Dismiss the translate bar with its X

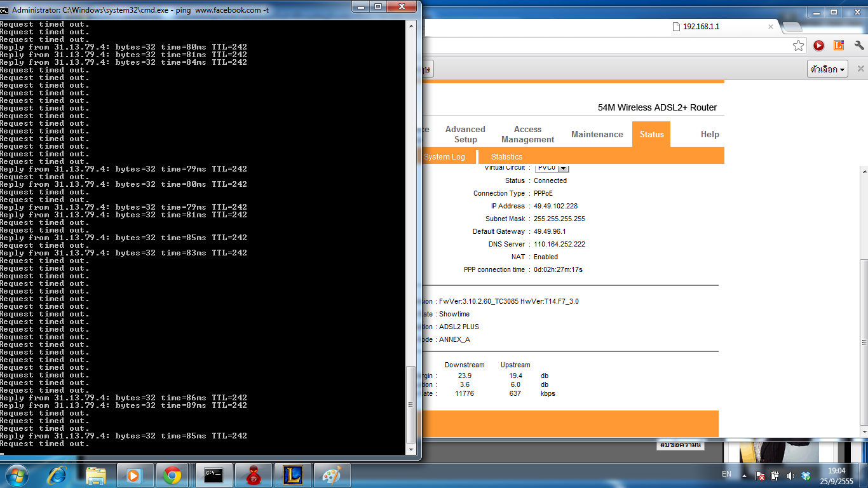861,69
